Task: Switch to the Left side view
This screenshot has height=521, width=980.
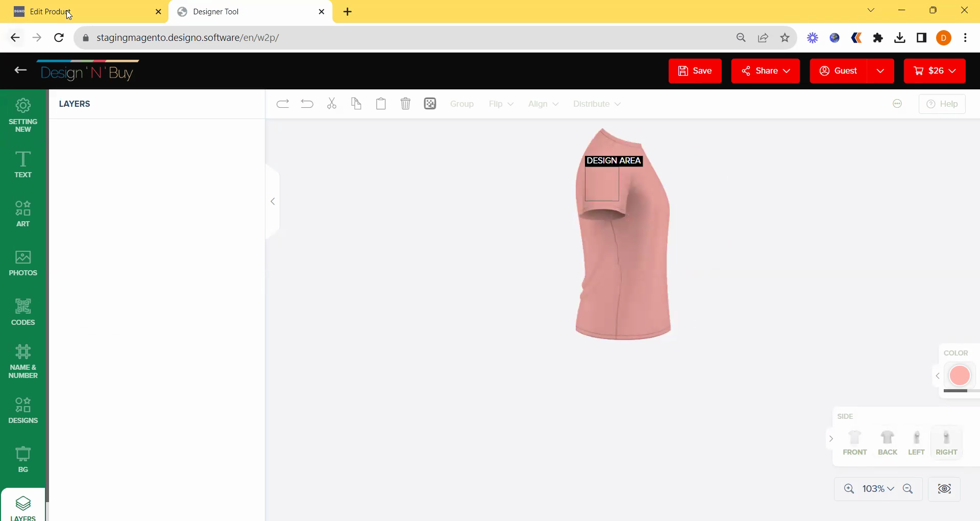Action: pyautogui.click(x=916, y=442)
